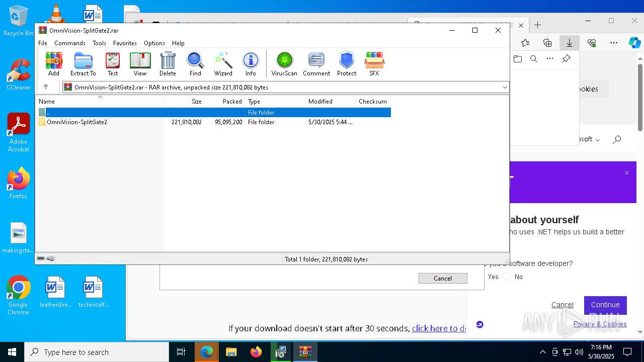Image resolution: width=644 pixels, height=362 pixels.
Task: Show archive Info
Action: point(251,64)
